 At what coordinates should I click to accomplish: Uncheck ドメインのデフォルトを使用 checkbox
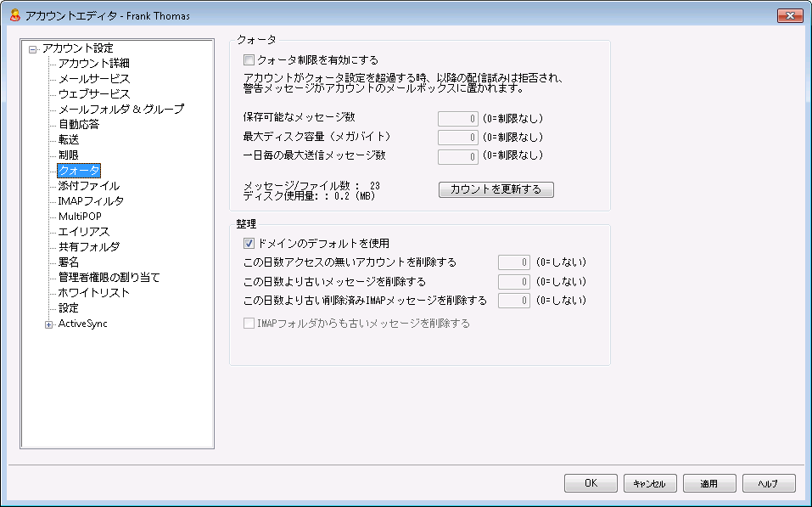click(x=249, y=243)
